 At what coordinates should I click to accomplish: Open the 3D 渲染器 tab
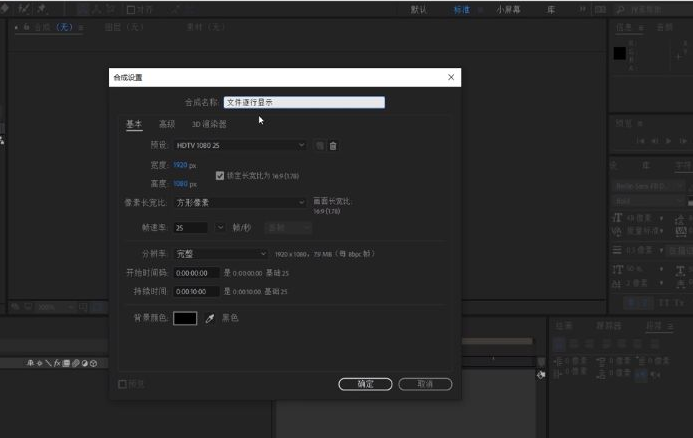(209, 124)
